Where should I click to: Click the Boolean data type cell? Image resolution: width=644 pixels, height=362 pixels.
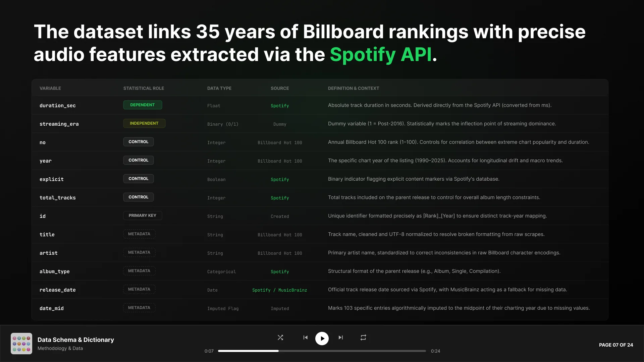pos(216,179)
